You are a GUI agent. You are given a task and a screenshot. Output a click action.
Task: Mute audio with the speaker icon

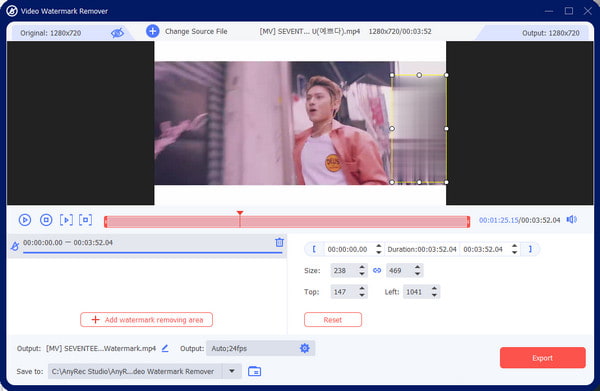tap(571, 220)
